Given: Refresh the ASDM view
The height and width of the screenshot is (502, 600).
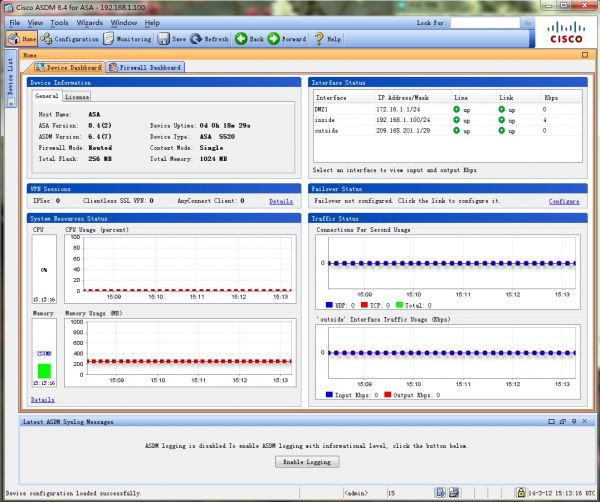Looking at the screenshot, I should (x=209, y=39).
